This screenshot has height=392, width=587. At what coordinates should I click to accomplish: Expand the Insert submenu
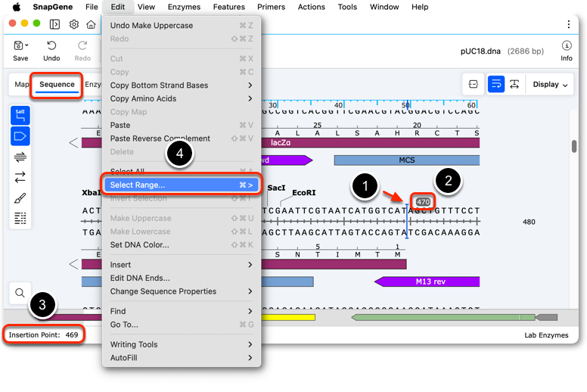click(182, 265)
